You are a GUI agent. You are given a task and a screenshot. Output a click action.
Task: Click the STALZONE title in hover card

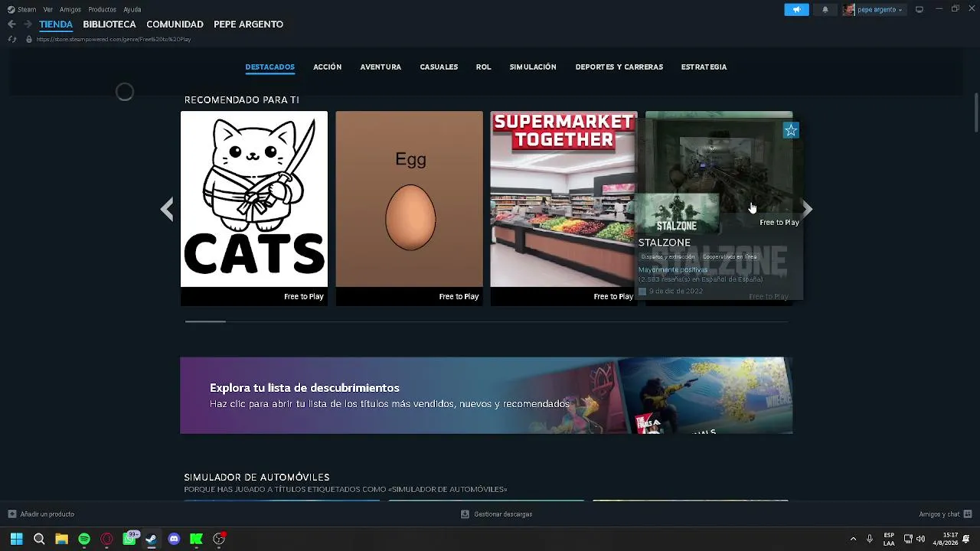[x=665, y=243]
